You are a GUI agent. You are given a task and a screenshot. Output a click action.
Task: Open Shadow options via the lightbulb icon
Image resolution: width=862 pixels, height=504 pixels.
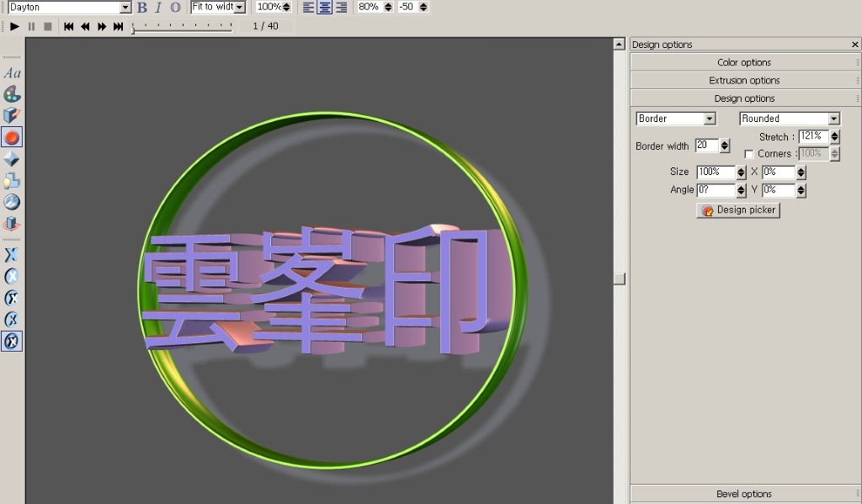point(12,180)
